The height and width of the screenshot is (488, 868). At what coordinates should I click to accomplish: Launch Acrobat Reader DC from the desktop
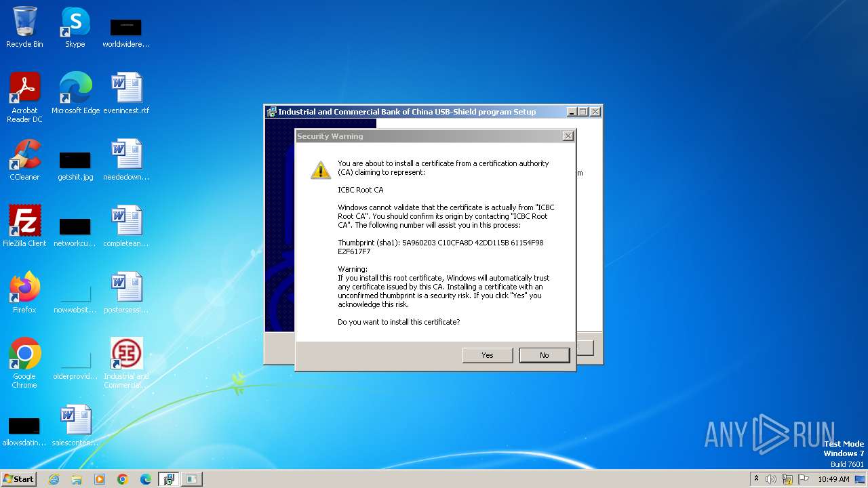pos(24,98)
